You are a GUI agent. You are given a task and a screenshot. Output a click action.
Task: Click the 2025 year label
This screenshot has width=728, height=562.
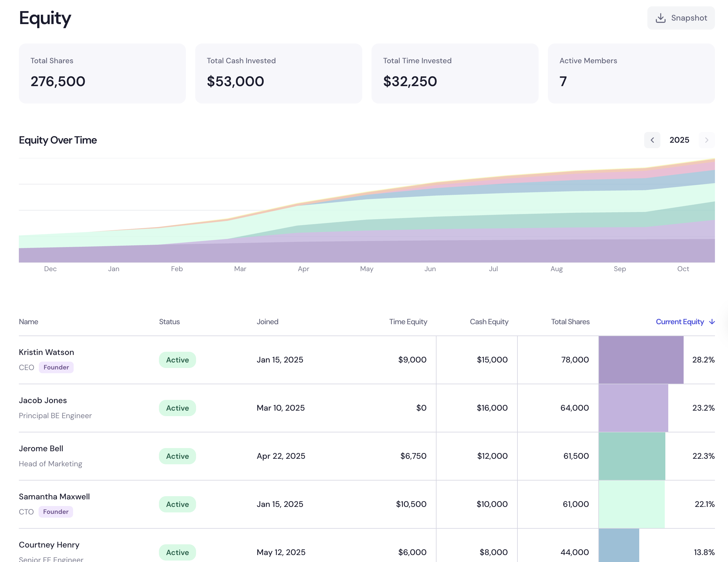coord(679,140)
